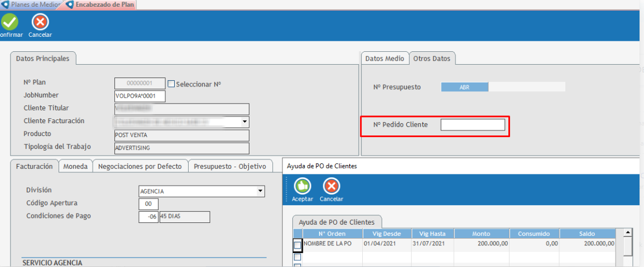The height and width of the screenshot is (267, 644).
Task: Tick the empty second row checkbox in grid
Action: click(297, 258)
